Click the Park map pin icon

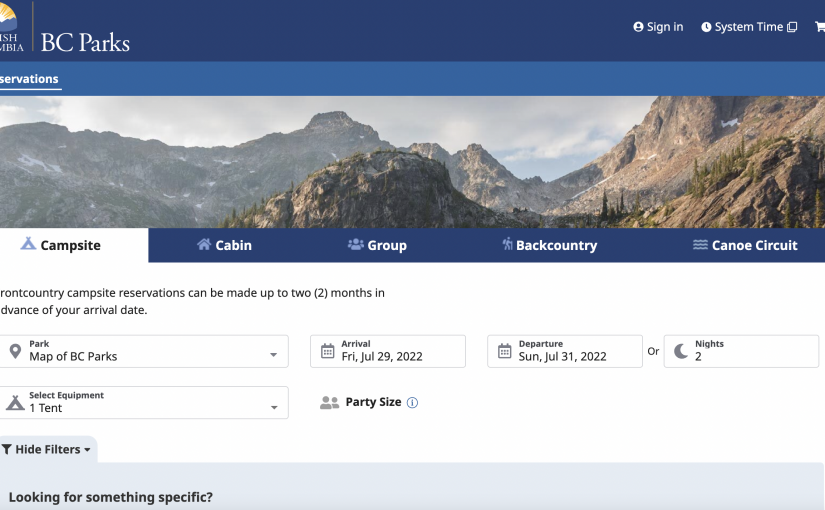point(15,351)
